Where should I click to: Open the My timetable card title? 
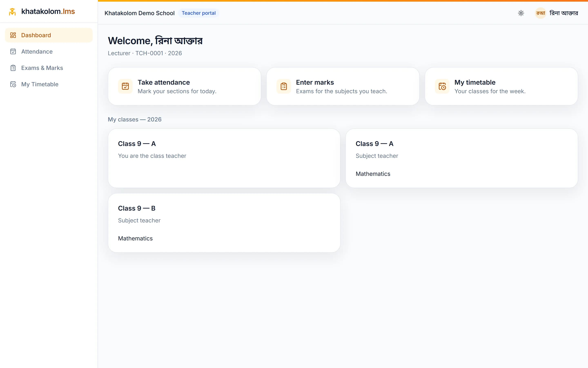click(x=475, y=82)
